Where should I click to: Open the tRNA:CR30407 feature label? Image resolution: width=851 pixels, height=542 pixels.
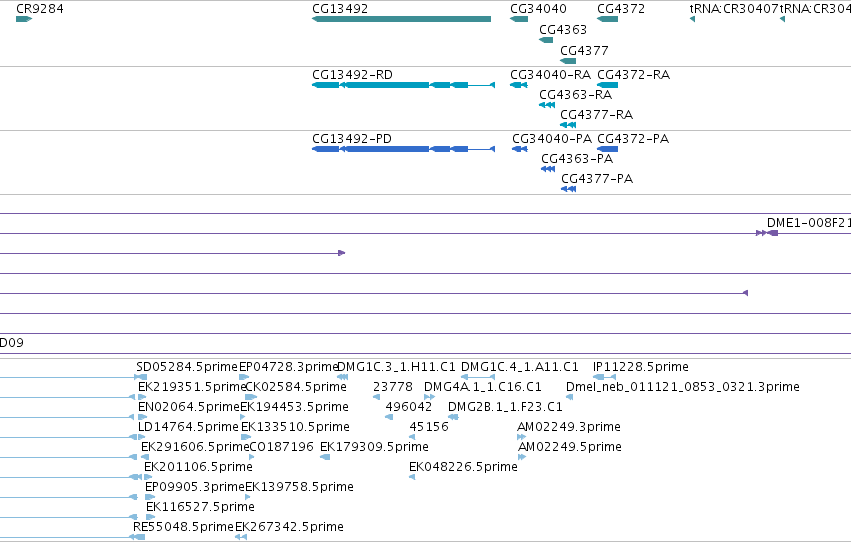[733, 9]
